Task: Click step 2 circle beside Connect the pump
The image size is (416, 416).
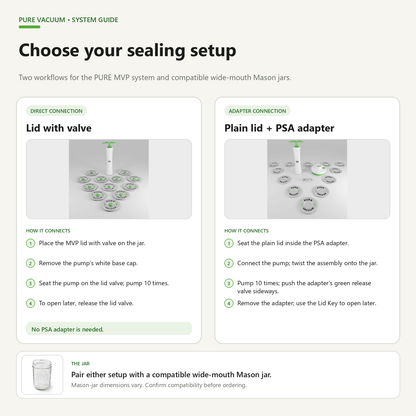Action: pyautogui.click(x=229, y=263)
